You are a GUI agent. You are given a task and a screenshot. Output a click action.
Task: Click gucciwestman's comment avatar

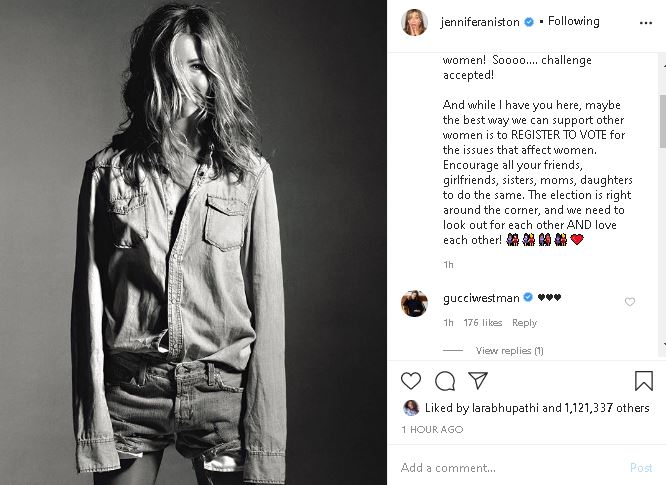pos(415,303)
